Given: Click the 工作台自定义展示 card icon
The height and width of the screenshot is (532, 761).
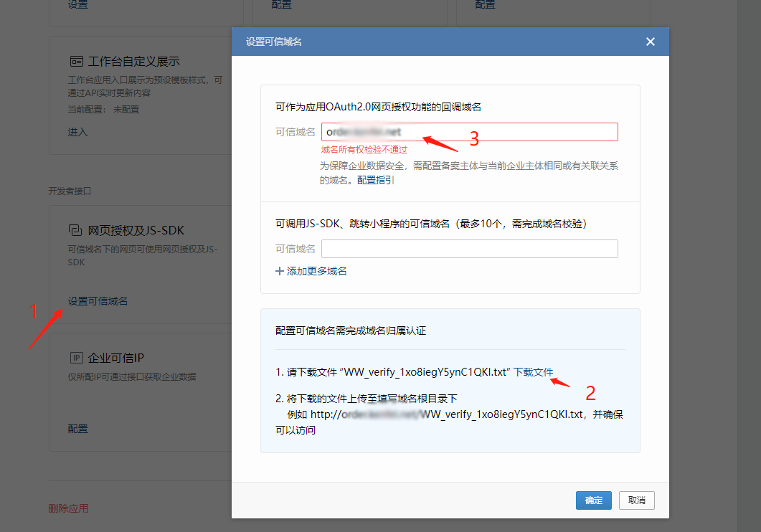Looking at the screenshot, I should pos(76,61).
